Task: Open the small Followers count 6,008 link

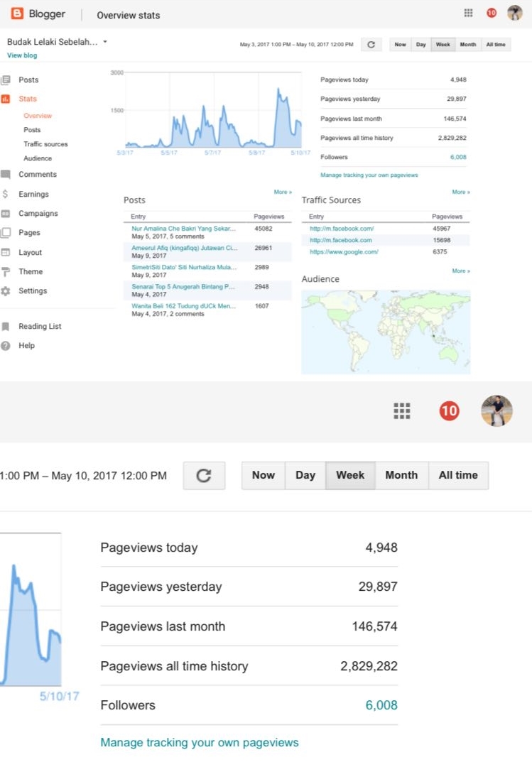Action: coord(458,157)
